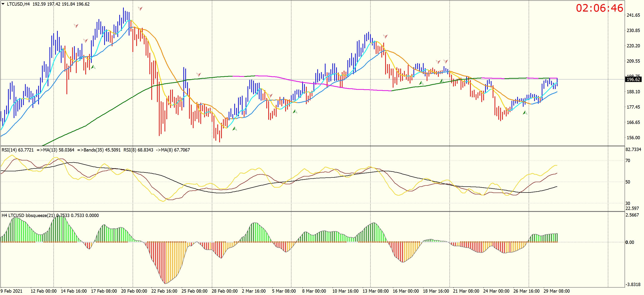
Task: Click the green buy arrow below the 28 Feb low
Action: 235,129
